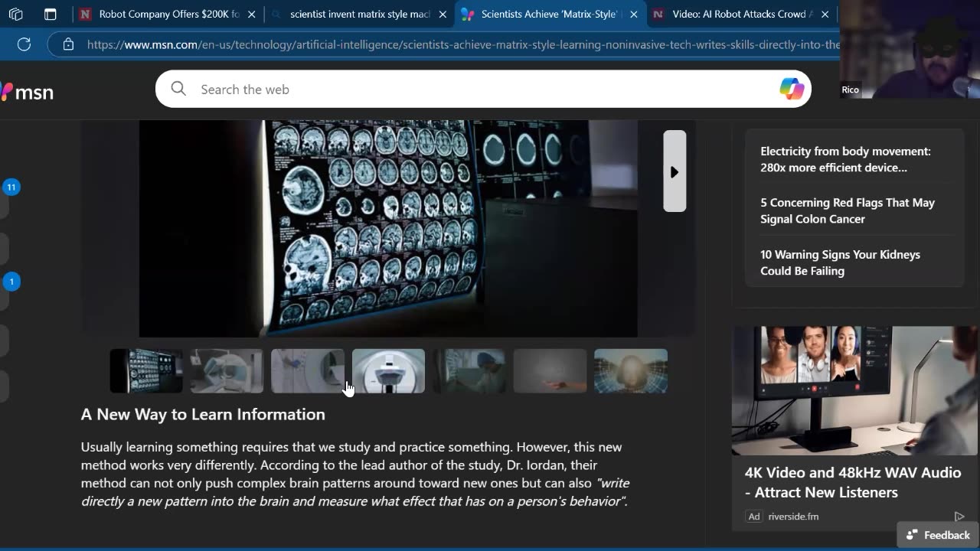Image resolution: width=980 pixels, height=551 pixels.
Task: View site information lock icon
Action: 68,44
